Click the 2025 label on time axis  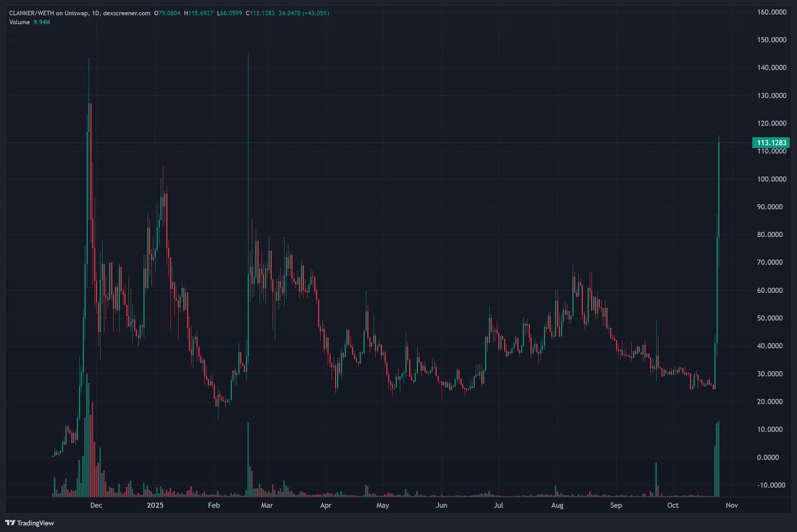coord(155,505)
